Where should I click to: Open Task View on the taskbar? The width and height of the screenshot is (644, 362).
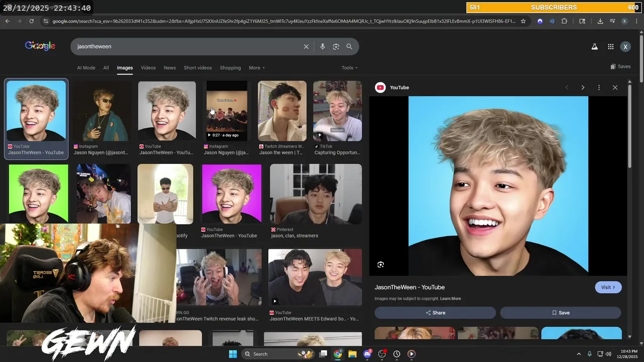coord(324,354)
